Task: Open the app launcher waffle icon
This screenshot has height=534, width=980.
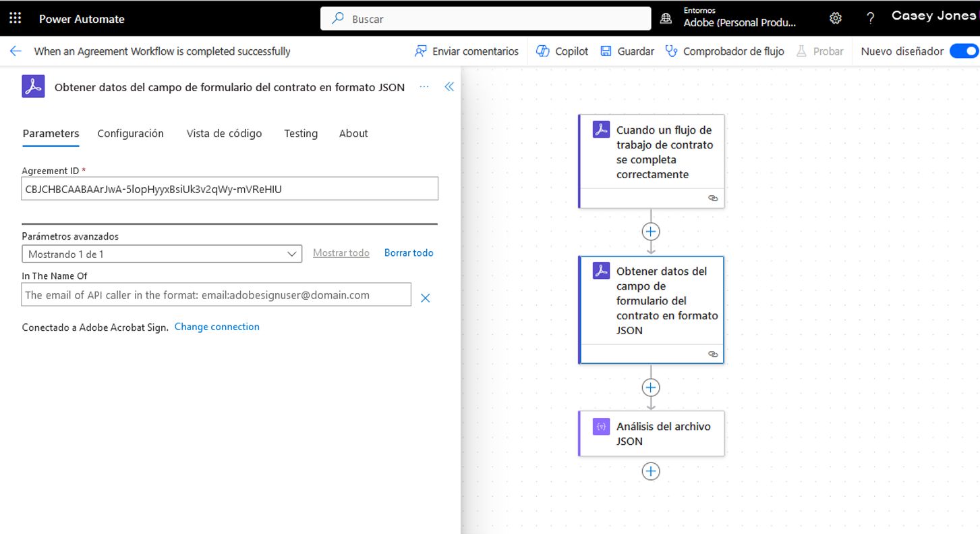Action: pos(15,18)
